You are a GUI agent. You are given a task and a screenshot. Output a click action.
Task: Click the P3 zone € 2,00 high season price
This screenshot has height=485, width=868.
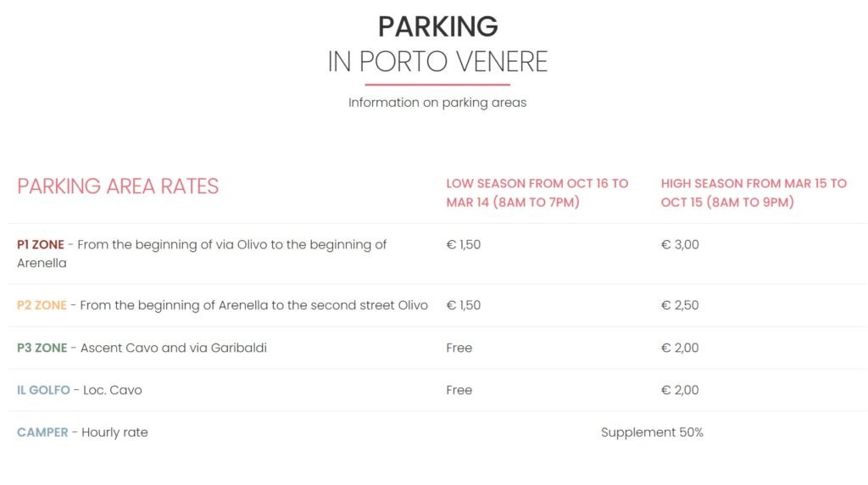point(680,348)
